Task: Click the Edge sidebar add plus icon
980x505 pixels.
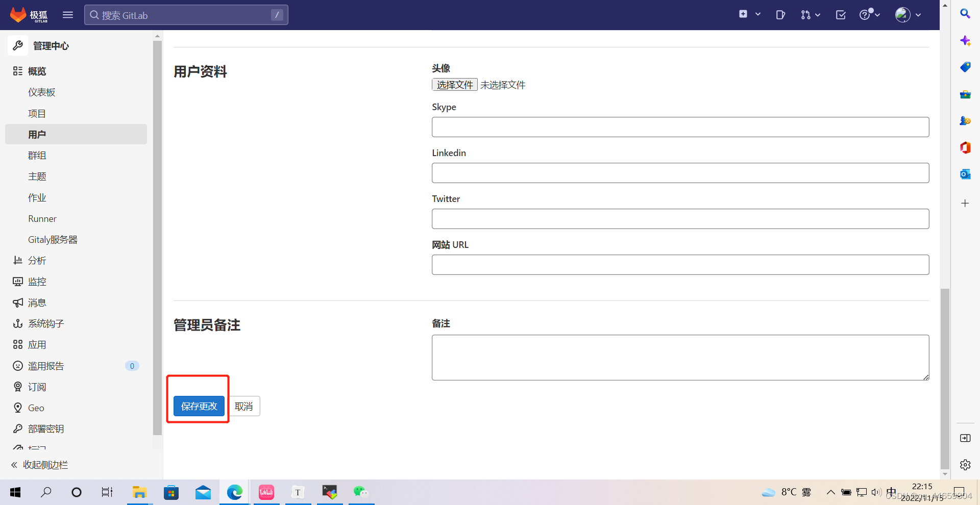Action: tap(965, 203)
